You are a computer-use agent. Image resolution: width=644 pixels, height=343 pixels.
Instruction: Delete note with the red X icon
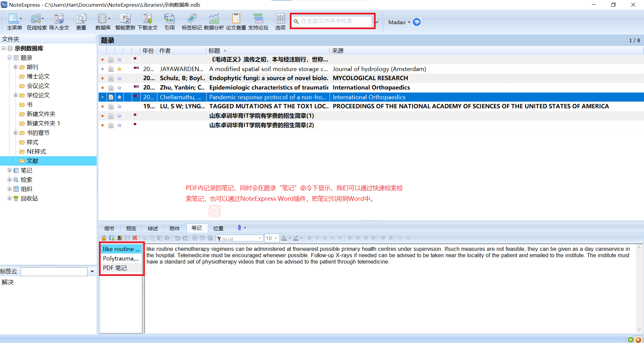tap(135, 238)
